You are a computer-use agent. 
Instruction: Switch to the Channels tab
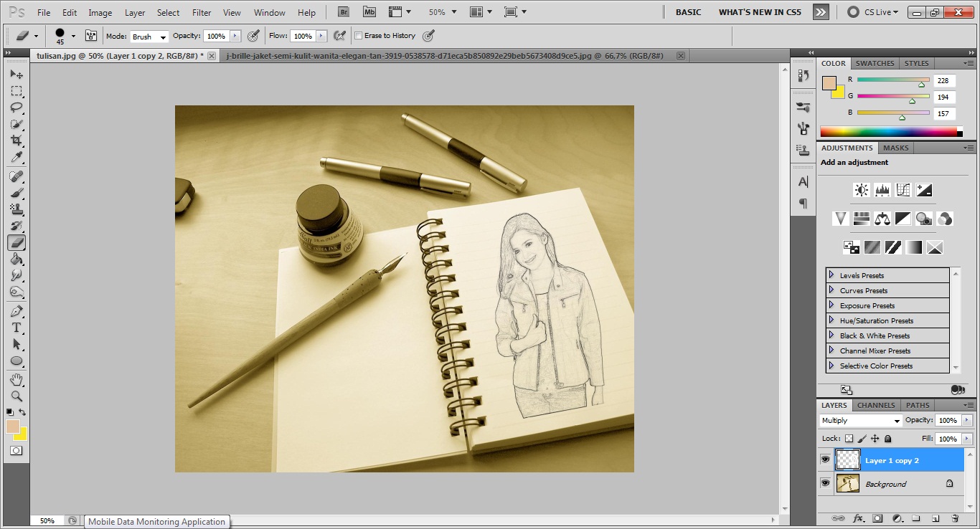pos(876,405)
